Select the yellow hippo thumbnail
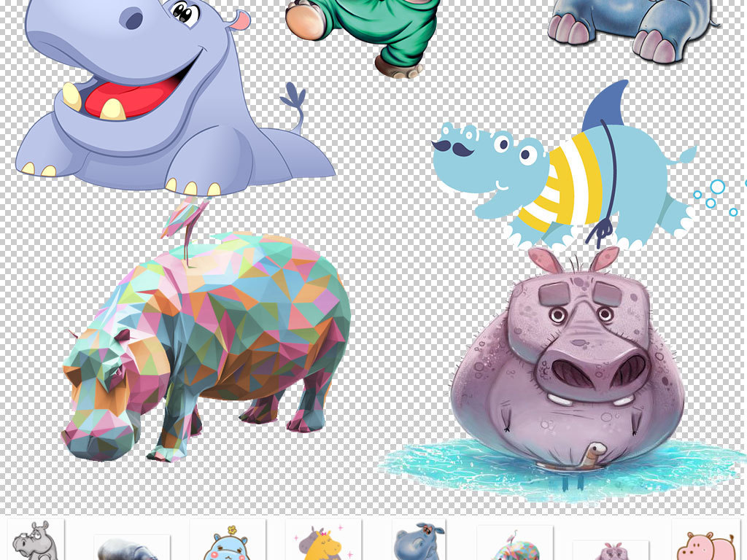The height and width of the screenshot is (560, 747). [323, 540]
